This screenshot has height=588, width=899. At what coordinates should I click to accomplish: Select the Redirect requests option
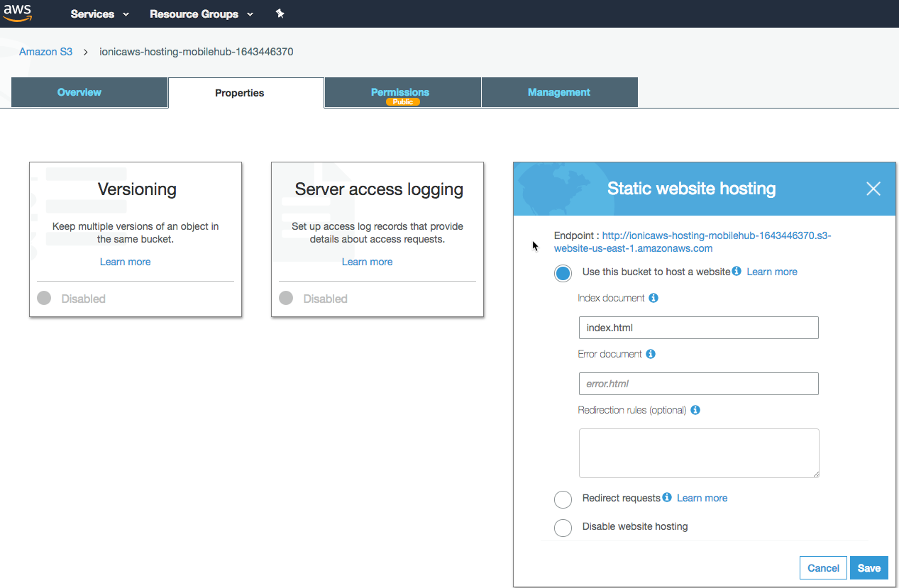pyautogui.click(x=563, y=499)
